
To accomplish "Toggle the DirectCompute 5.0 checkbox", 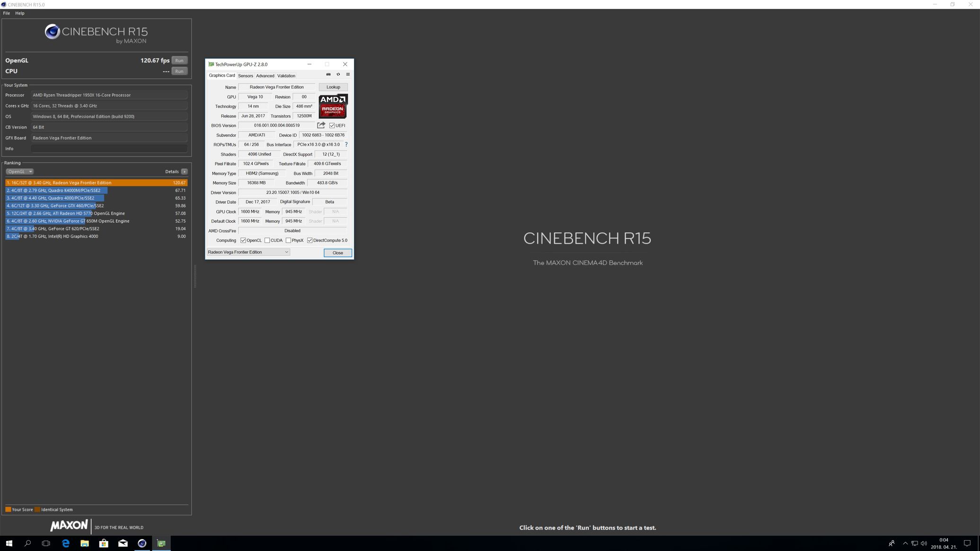I will [310, 240].
